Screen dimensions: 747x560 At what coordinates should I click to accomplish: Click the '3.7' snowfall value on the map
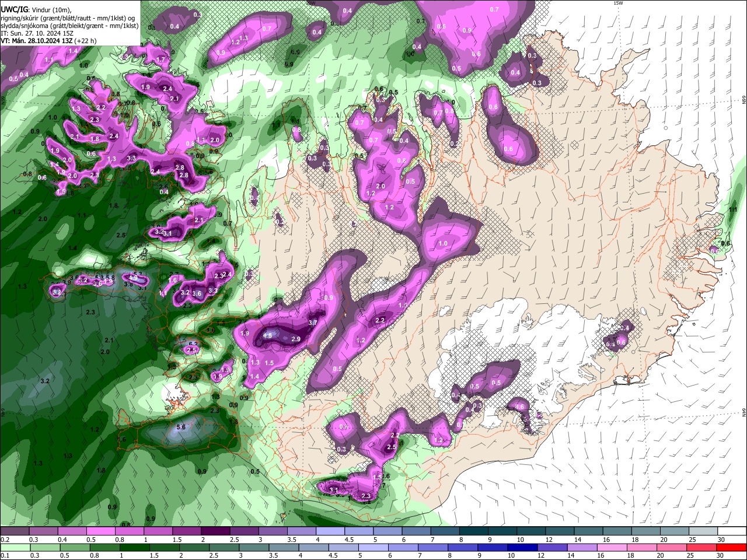(x=313, y=323)
